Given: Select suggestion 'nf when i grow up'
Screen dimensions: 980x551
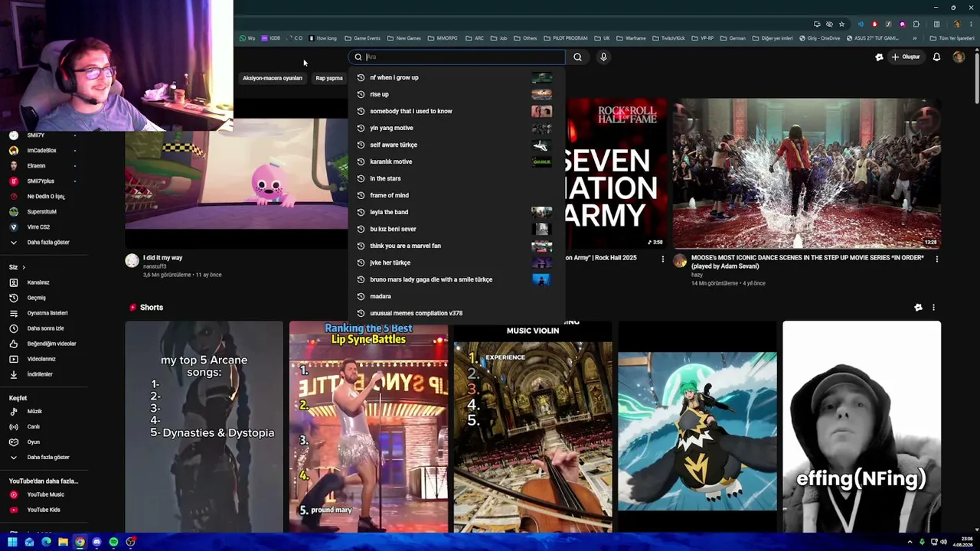Looking at the screenshot, I should point(456,77).
